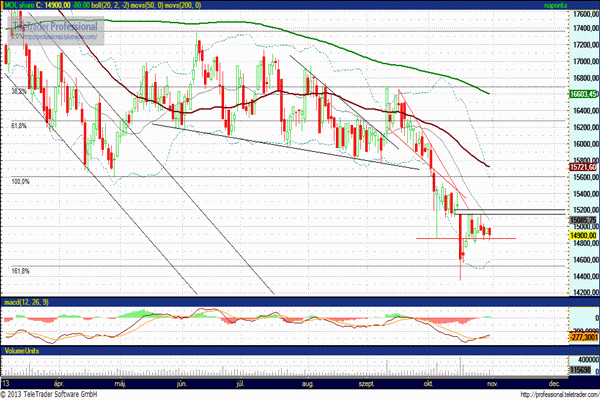Select the "boll(20, 2, -2)" indicator label

click(x=112, y=5)
